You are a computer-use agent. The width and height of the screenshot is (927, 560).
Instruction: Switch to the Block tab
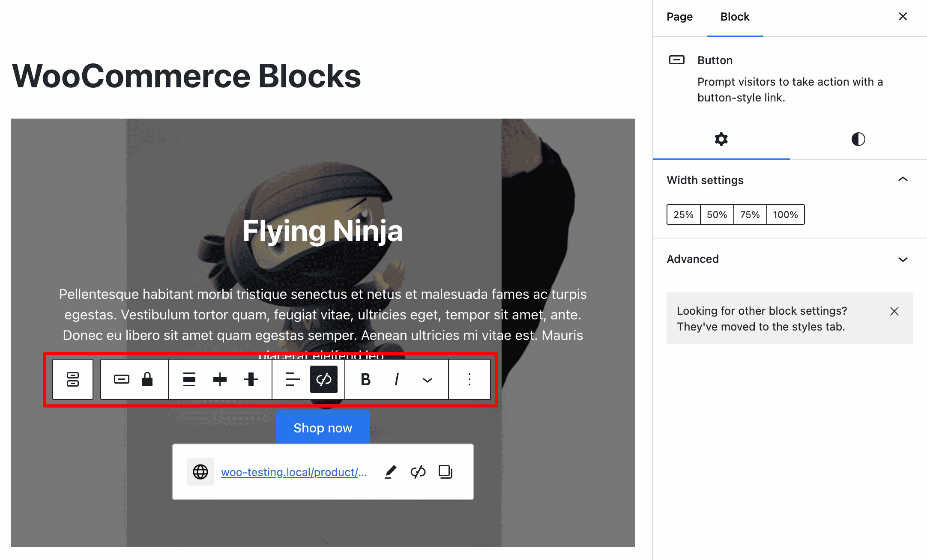[735, 17]
